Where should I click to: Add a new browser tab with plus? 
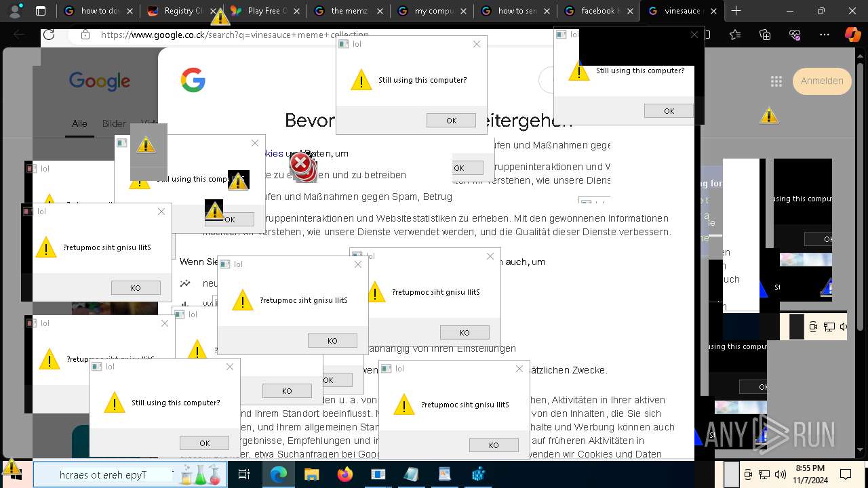[736, 11]
